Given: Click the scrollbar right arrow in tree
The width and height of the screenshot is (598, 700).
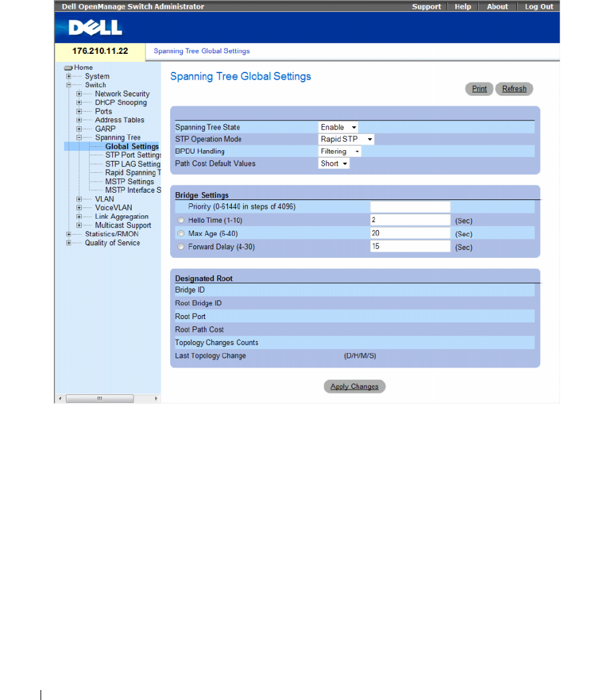Looking at the screenshot, I should tap(155, 398).
